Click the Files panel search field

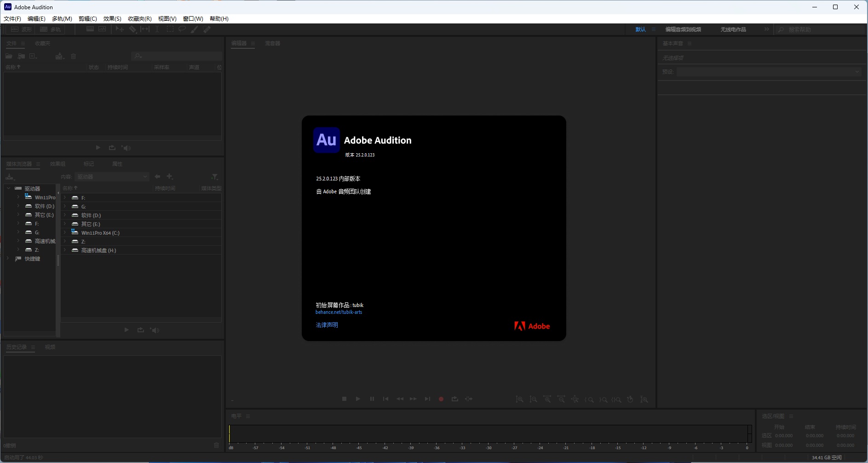(177, 56)
